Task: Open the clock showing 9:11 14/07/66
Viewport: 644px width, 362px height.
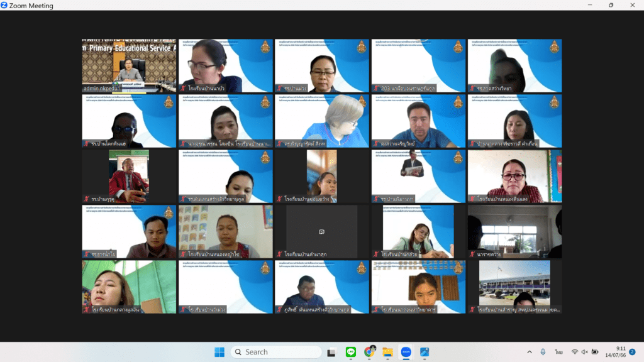Action: (615, 352)
